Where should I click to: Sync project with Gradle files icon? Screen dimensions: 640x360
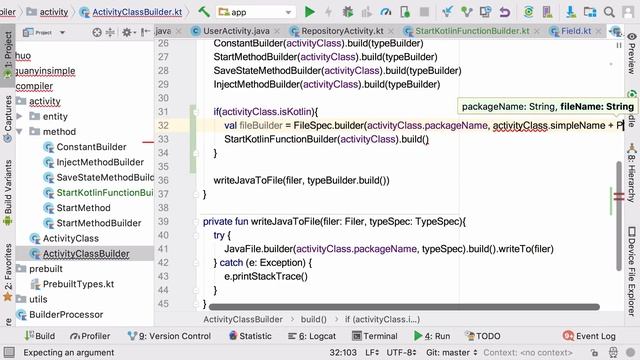pos(529,12)
